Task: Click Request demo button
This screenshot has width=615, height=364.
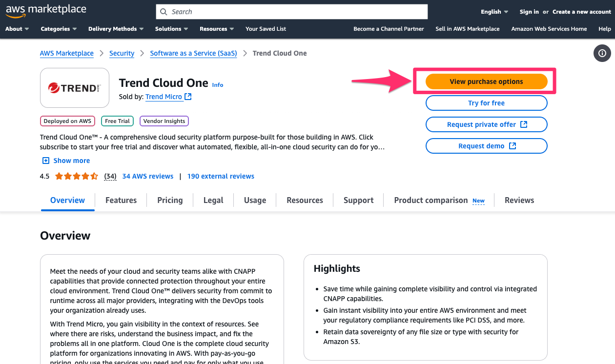Action: pos(486,146)
